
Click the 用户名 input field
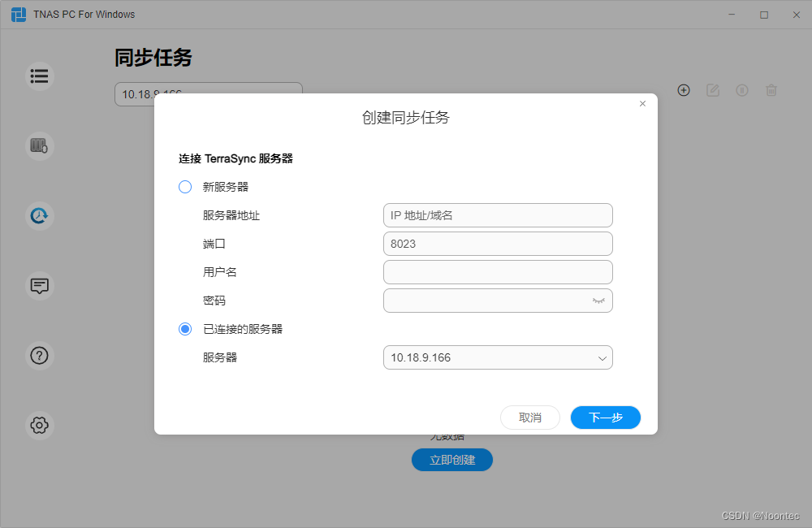click(x=498, y=272)
